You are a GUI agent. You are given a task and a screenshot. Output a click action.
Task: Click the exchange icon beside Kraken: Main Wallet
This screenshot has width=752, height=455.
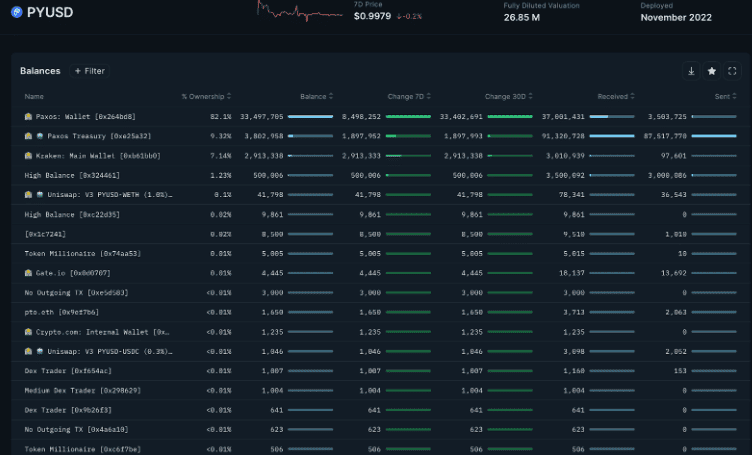tap(28, 156)
